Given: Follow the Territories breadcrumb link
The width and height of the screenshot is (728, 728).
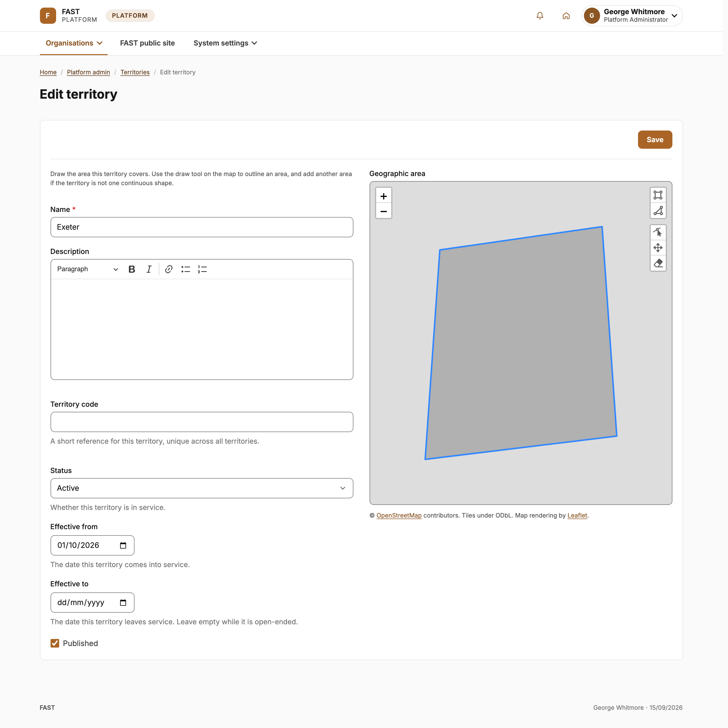Looking at the screenshot, I should (135, 72).
